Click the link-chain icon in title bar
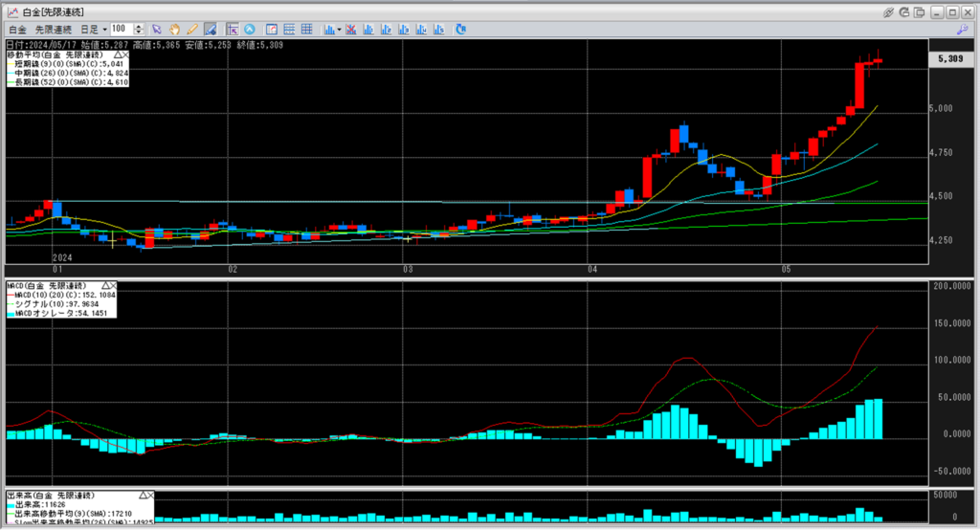 point(888,11)
